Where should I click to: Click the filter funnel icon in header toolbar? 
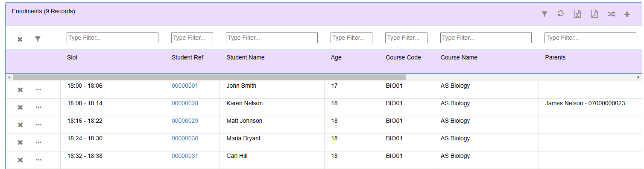pyautogui.click(x=544, y=14)
